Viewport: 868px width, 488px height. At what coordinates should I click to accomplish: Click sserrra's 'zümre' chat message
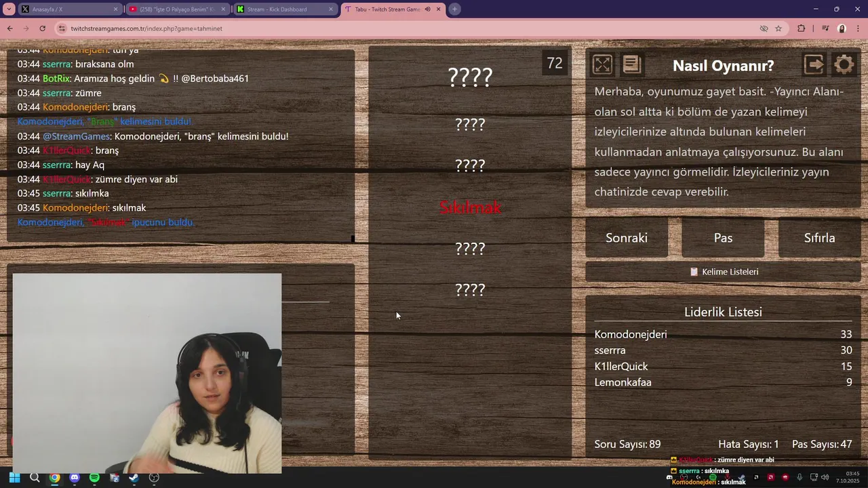[x=59, y=93]
